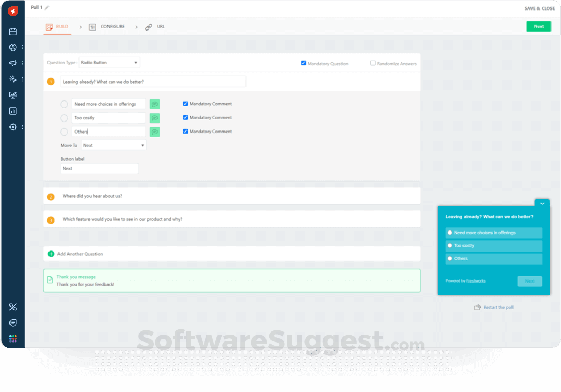Open the megaphone campaigns icon in sidebar
The width and height of the screenshot is (561, 392).
[13, 63]
